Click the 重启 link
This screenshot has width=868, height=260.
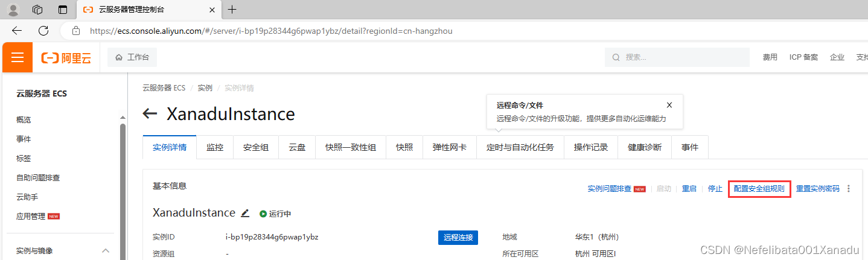pyautogui.click(x=689, y=189)
